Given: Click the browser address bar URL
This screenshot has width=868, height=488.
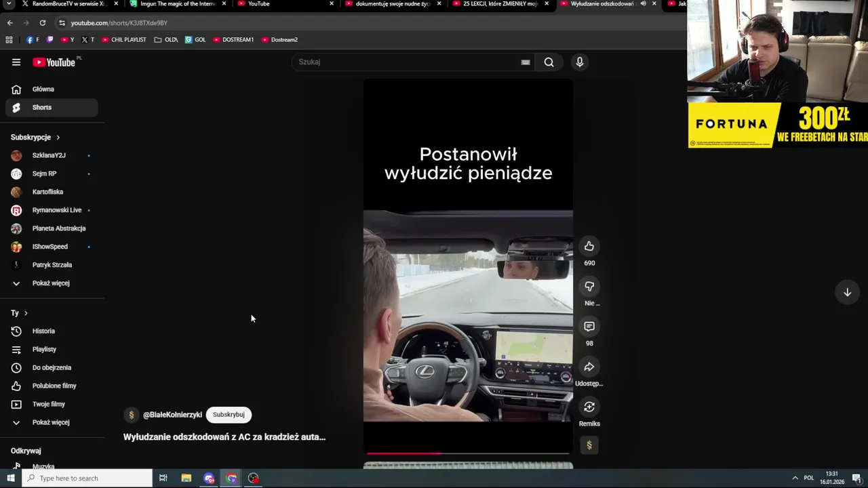Looking at the screenshot, I should [119, 23].
